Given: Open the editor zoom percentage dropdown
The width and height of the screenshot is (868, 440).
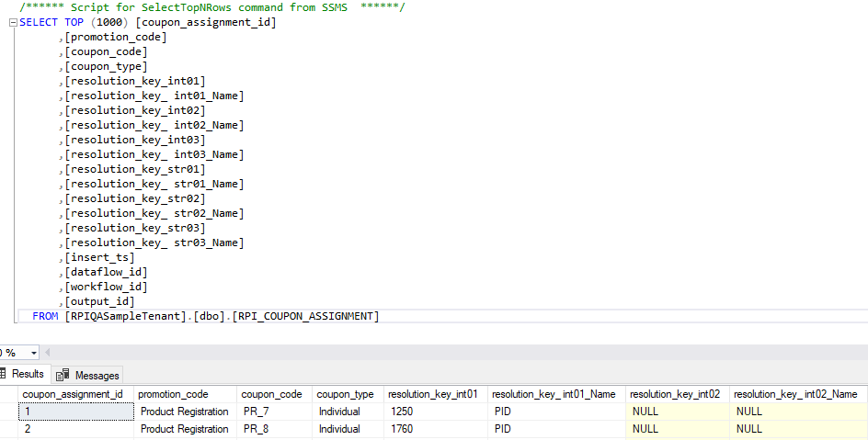Looking at the screenshot, I should (x=34, y=353).
